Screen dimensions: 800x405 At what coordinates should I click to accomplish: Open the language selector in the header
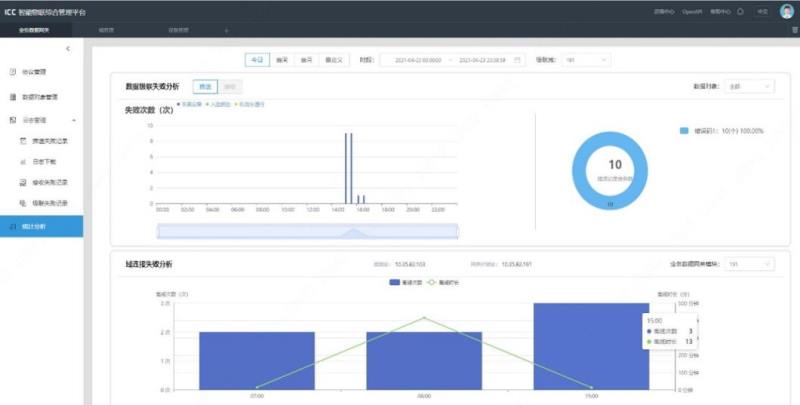pos(762,11)
